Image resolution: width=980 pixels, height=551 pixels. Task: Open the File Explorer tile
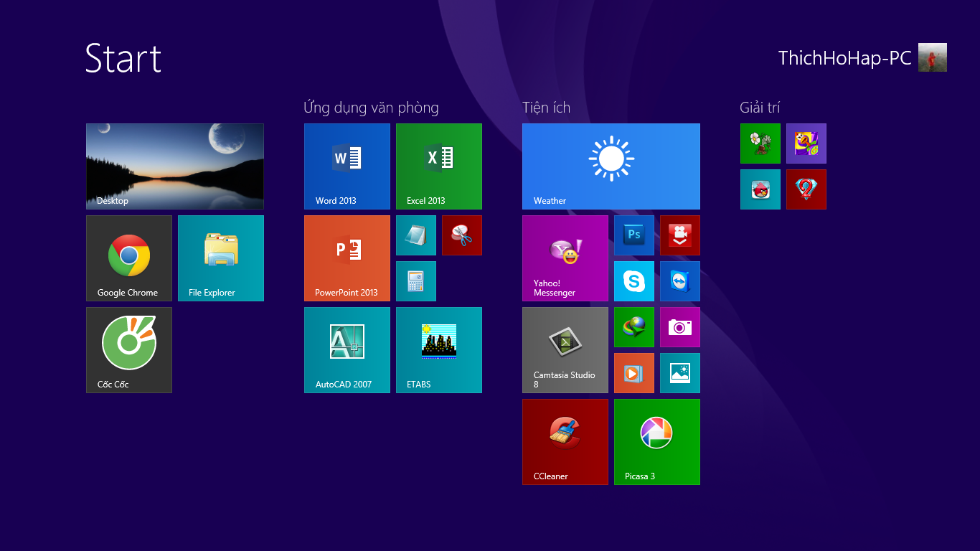click(221, 258)
